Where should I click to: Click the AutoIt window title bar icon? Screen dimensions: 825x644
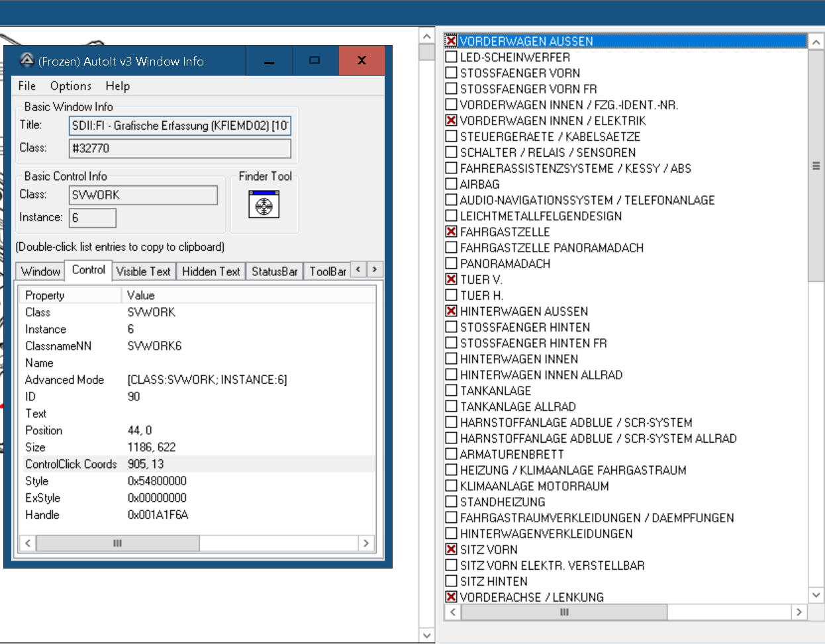pyautogui.click(x=26, y=61)
